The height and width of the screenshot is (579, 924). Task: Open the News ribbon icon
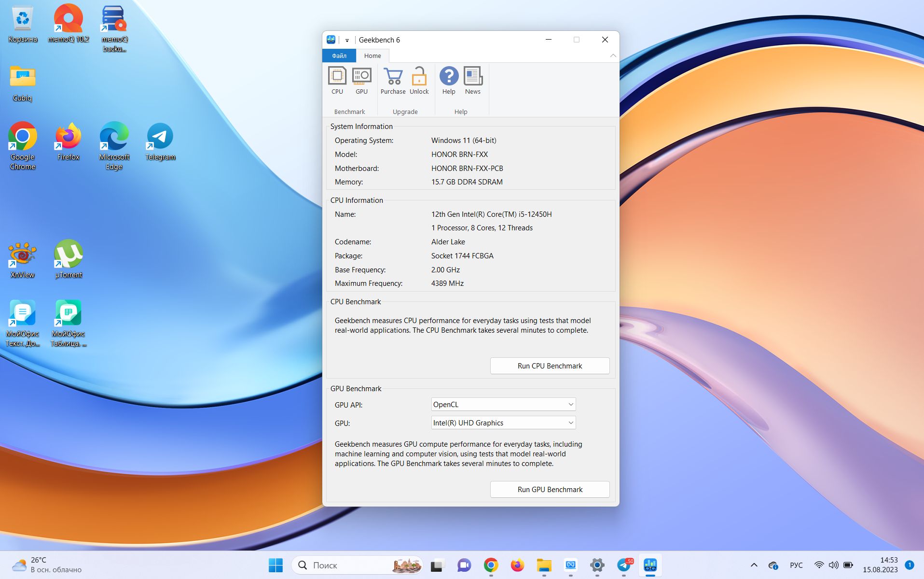(x=473, y=81)
